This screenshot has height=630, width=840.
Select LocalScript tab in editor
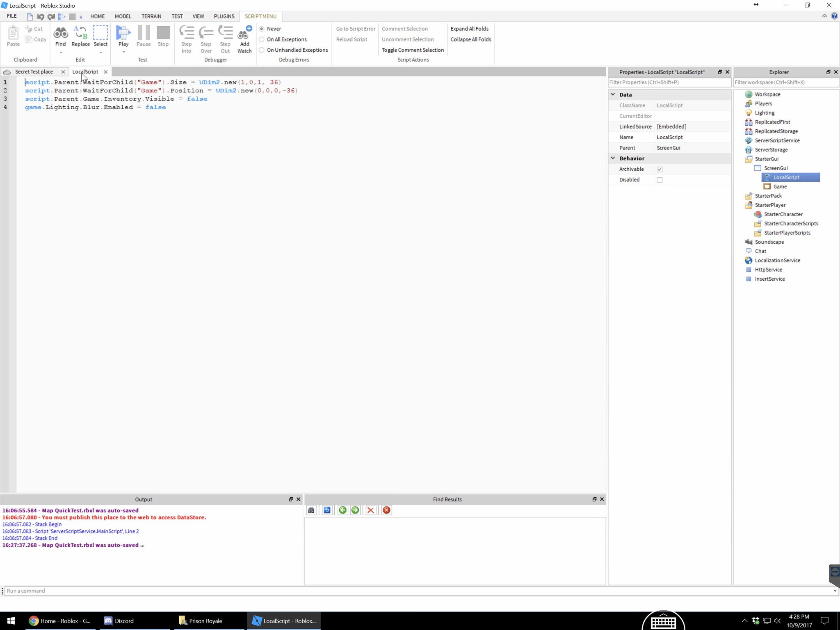84,71
